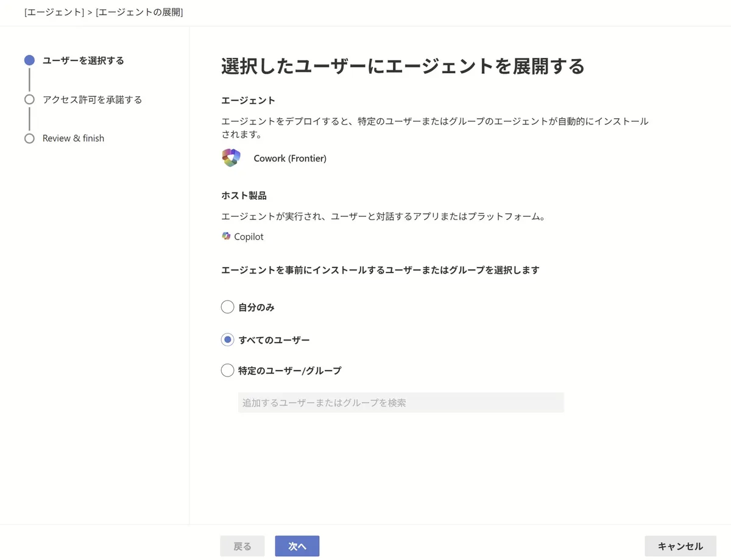Click the 選択したユーザーにエージェントを展開する heading
Viewport: 731px width, 560px height.
click(x=403, y=66)
